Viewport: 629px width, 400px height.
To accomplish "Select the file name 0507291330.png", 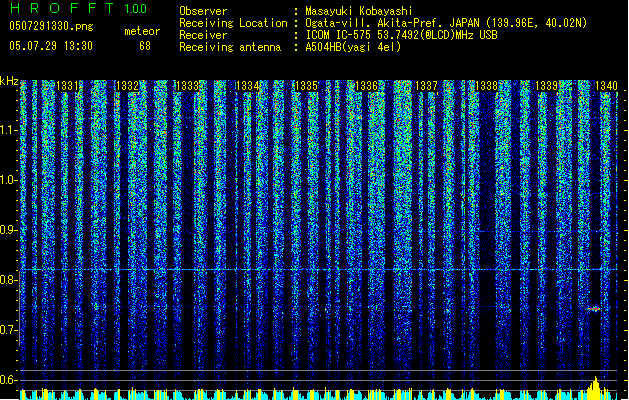I will tap(51, 26).
